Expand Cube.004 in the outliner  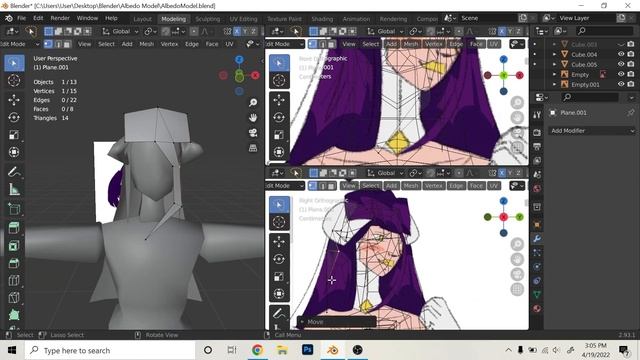pos(554,54)
